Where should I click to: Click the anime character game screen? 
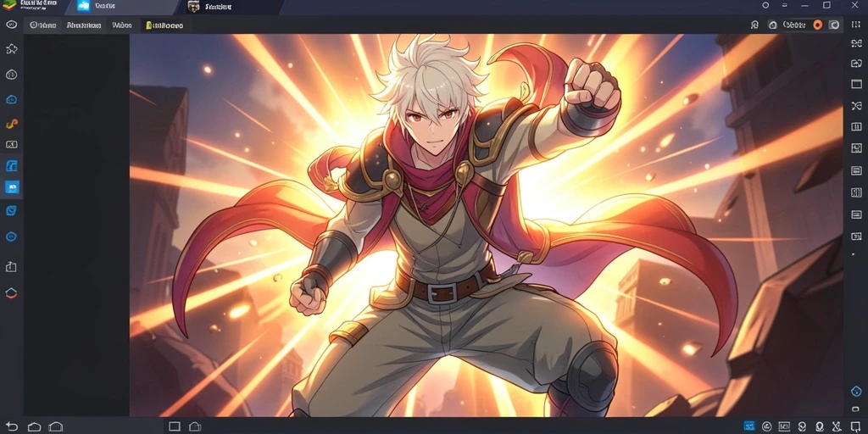tap(487, 225)
